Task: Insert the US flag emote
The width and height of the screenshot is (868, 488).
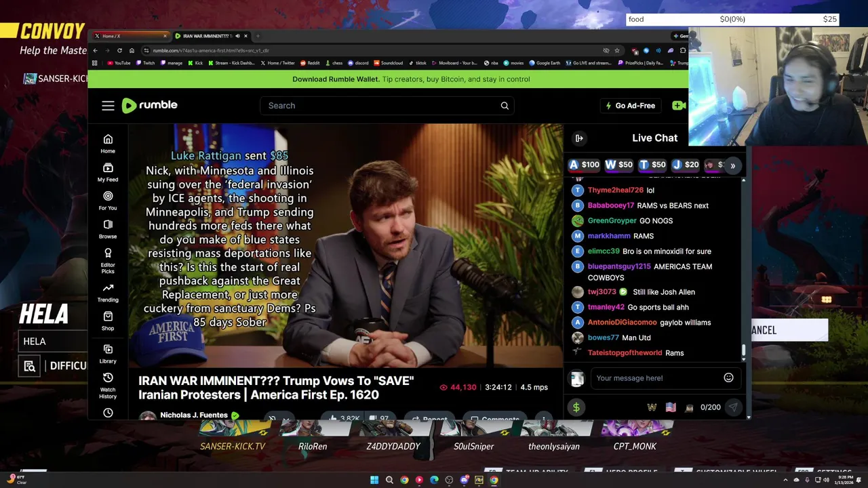Action: coord(671,407)
